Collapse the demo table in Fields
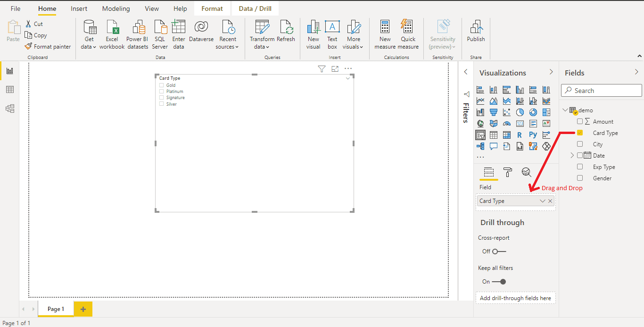 (566, 110)
